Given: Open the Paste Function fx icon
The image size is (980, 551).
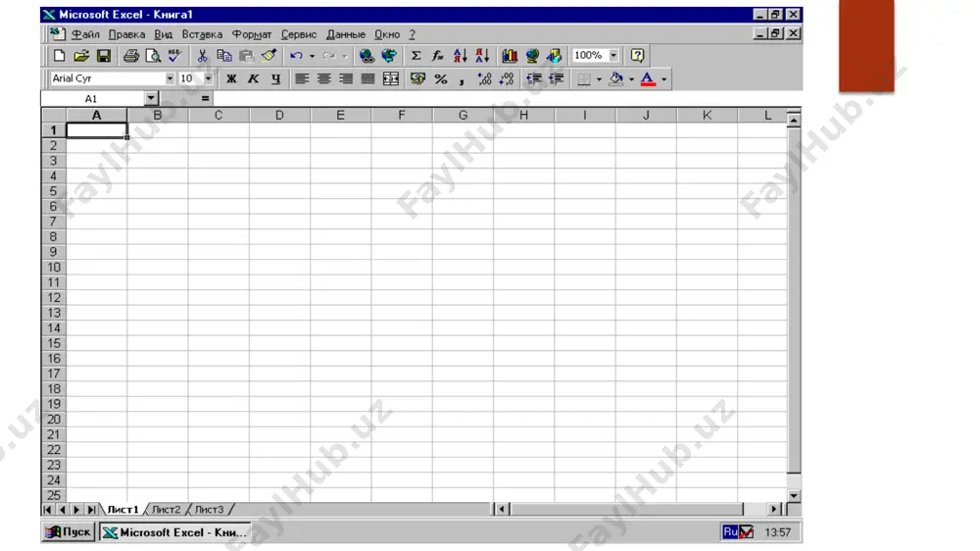Looking at the screenshot, I should point(438,56).
